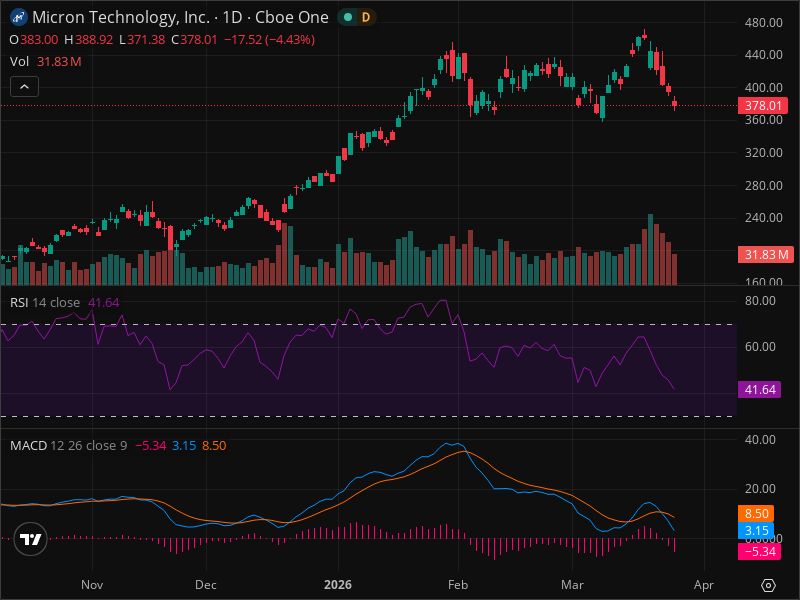Click the 240.00 price axis label
This screenshot has width=800, height=600.
(763, 218)
